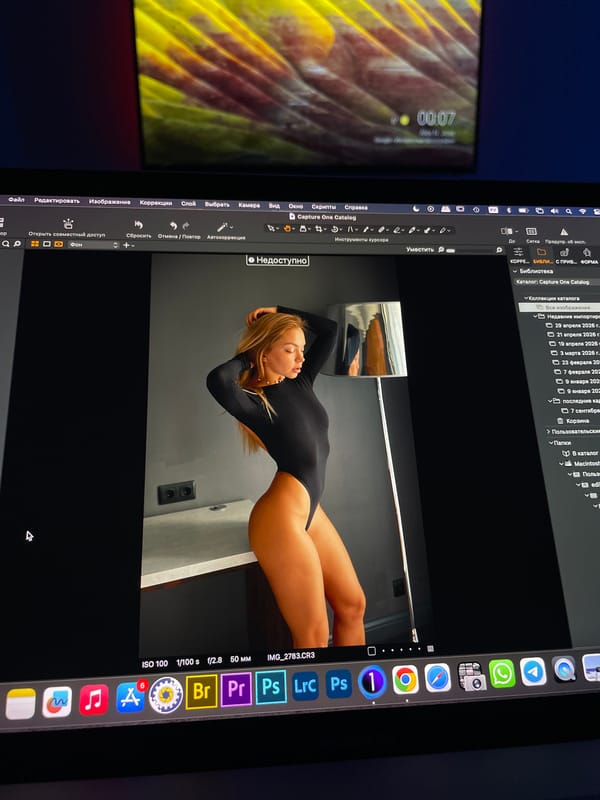
Task: Open Google Chrome from the Dock
Action: click(x=406, y=679)
